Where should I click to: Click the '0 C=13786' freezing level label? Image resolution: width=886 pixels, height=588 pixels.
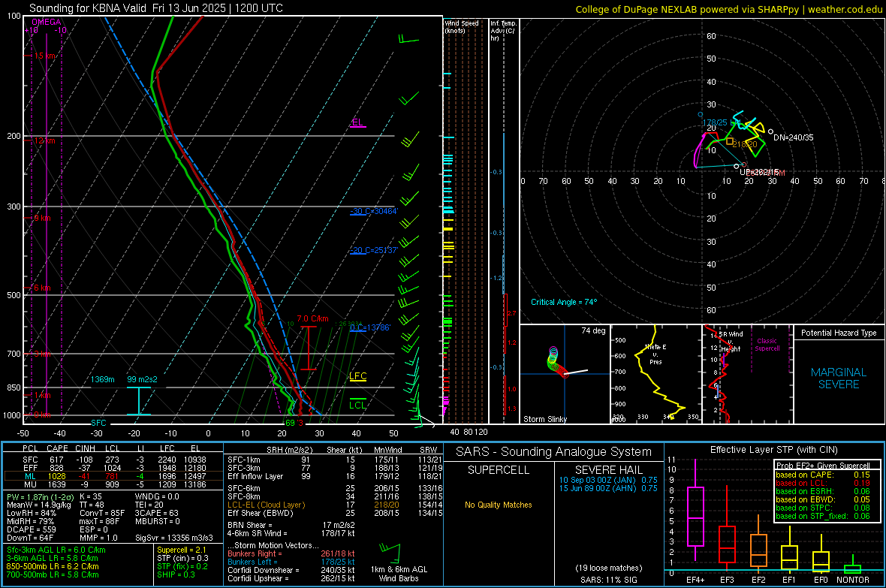(x=370, y=328)
